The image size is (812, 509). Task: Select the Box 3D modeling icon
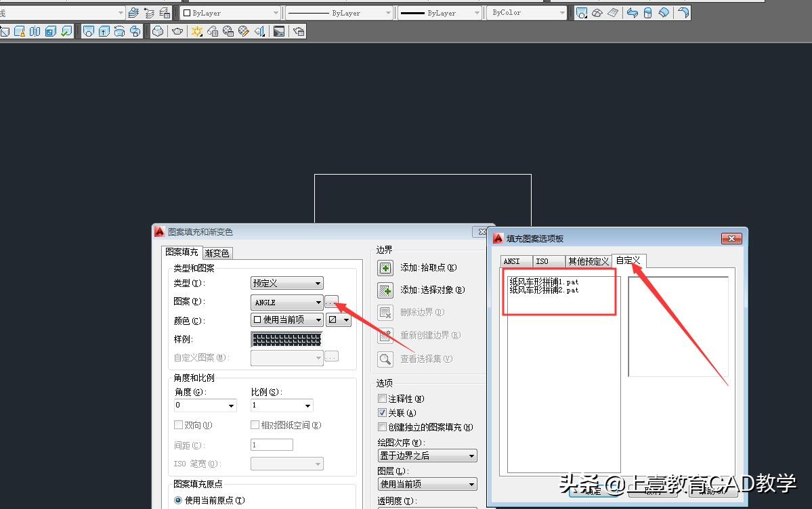(157, 30)
